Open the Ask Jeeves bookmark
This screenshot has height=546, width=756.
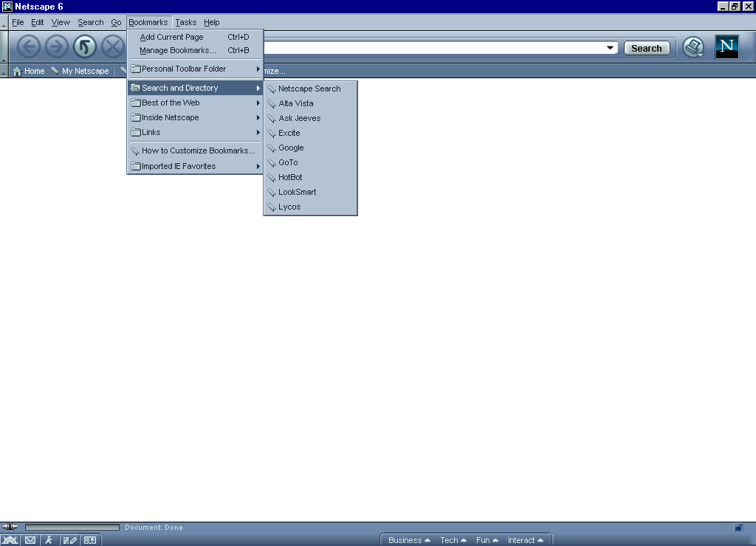[x=311, y=118]
